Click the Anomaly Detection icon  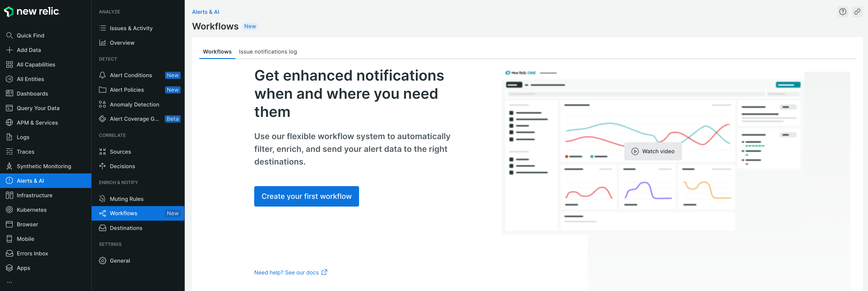pyautogui.click(x=102, y=104)
